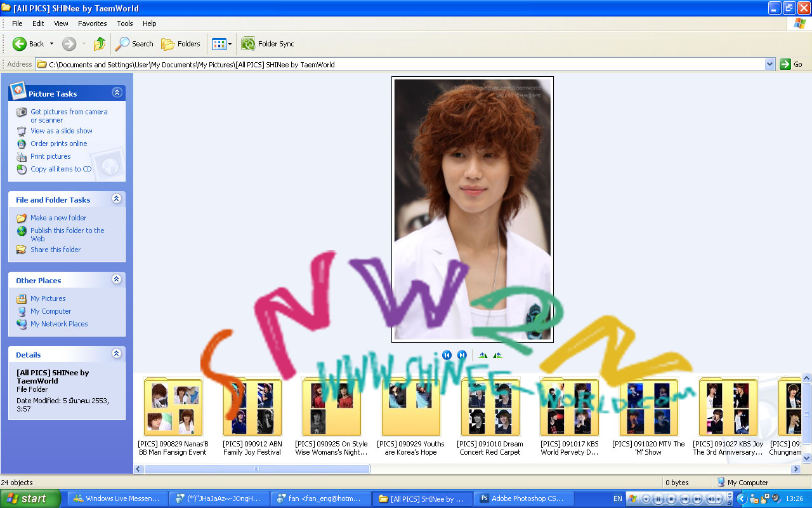
Task: Open My Network Places link
Action: [59, 324]
